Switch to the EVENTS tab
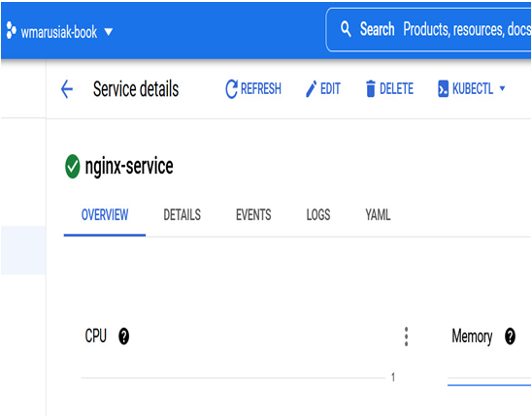Screen dimensions: 532x416 point(253,214)
